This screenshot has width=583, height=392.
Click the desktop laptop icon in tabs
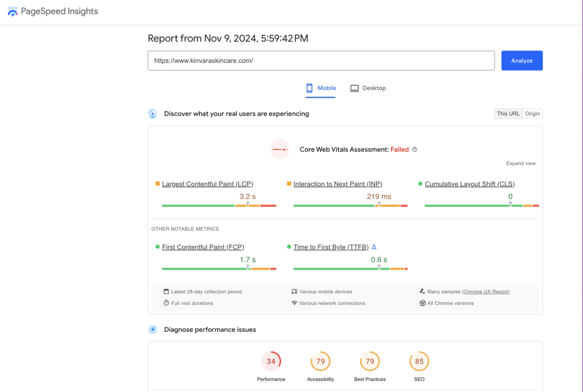354,88
